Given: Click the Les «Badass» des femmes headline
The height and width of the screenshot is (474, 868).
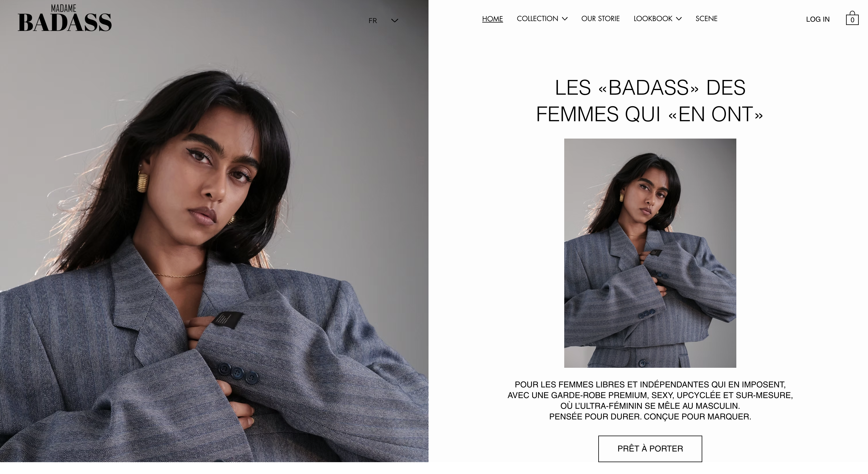Looking at the screenshot, I should pyautogui.click(x=650, y=101).
